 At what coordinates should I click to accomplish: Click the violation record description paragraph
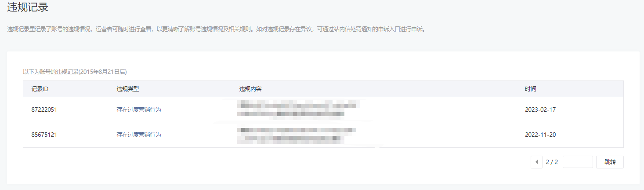point(216,29)
